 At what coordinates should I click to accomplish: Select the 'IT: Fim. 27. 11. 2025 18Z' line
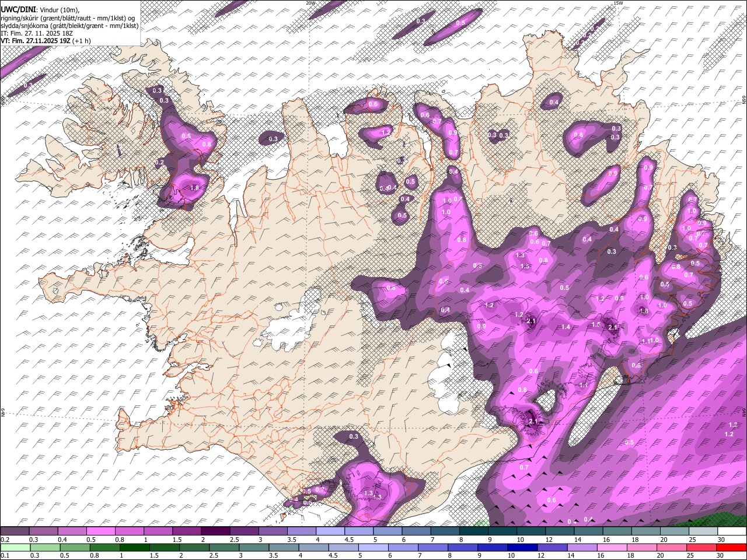pyautogui.click(x=38, y=34)
